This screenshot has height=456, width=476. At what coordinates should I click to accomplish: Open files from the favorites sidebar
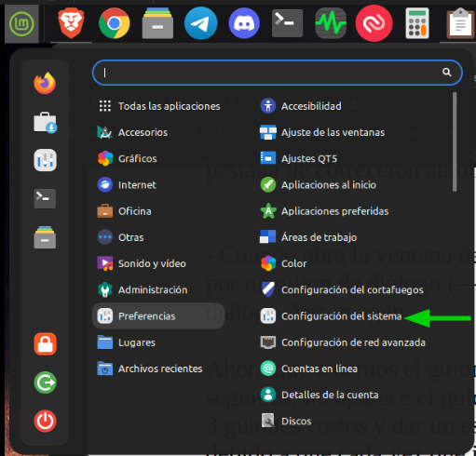45,237
